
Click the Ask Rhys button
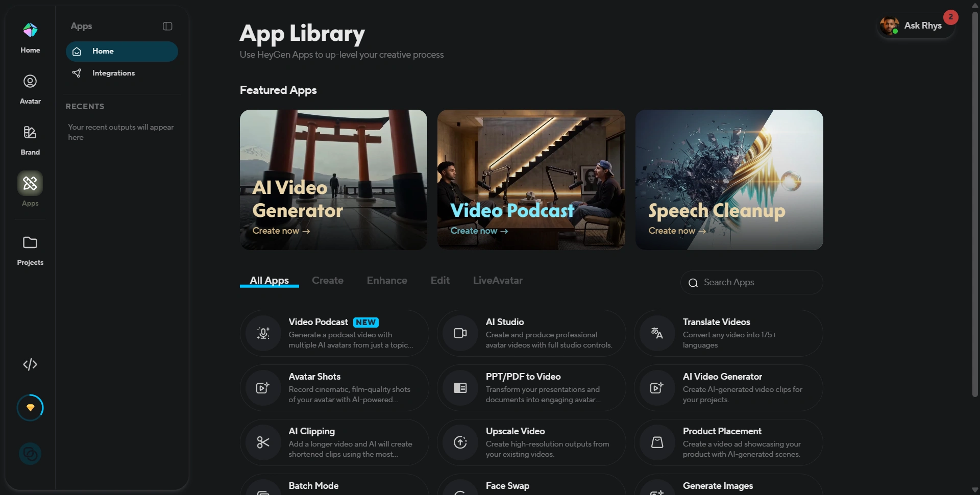(916, 26)
